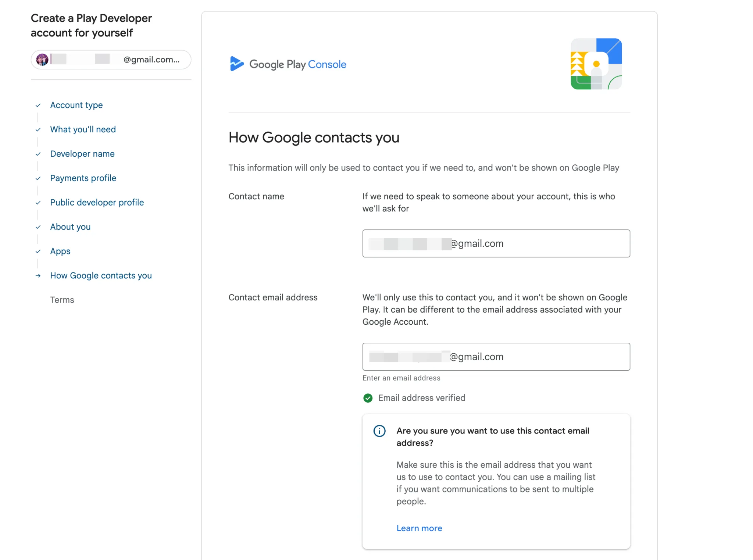The height and width of the screenshot is (560, 753).
Task: Click the gmail account selector at top left
Action: pyautogui.click(x=110, y=59)
